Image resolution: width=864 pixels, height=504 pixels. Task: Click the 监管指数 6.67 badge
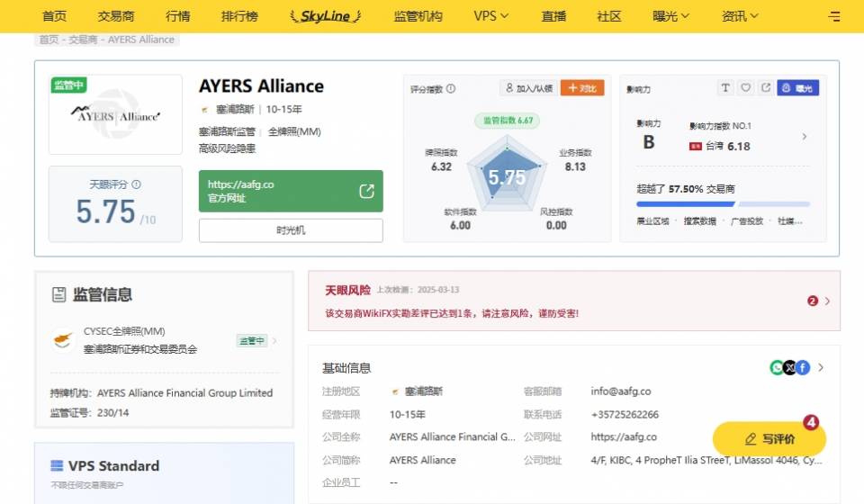[508, 120]
